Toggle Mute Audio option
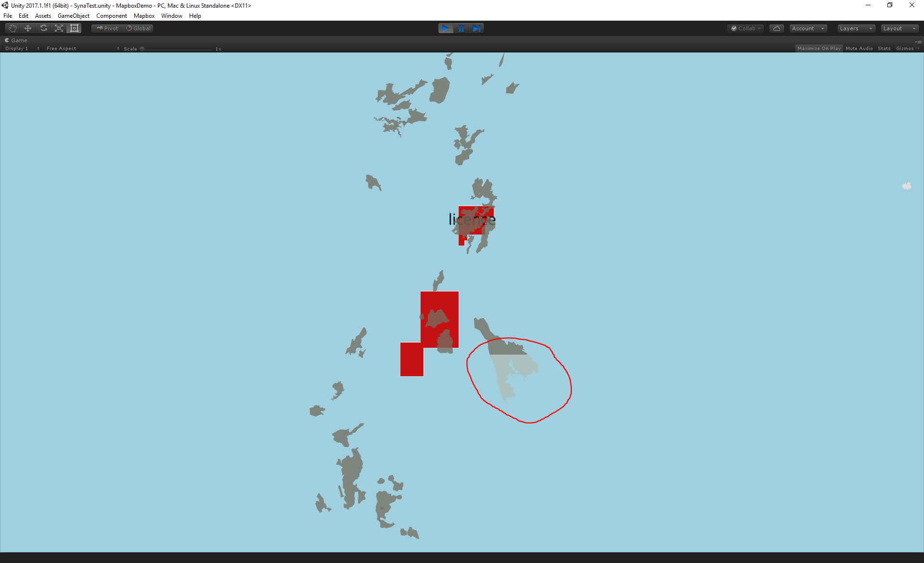Image resolution: width=924 pixels, height=563 pixels. pos(859,49)
